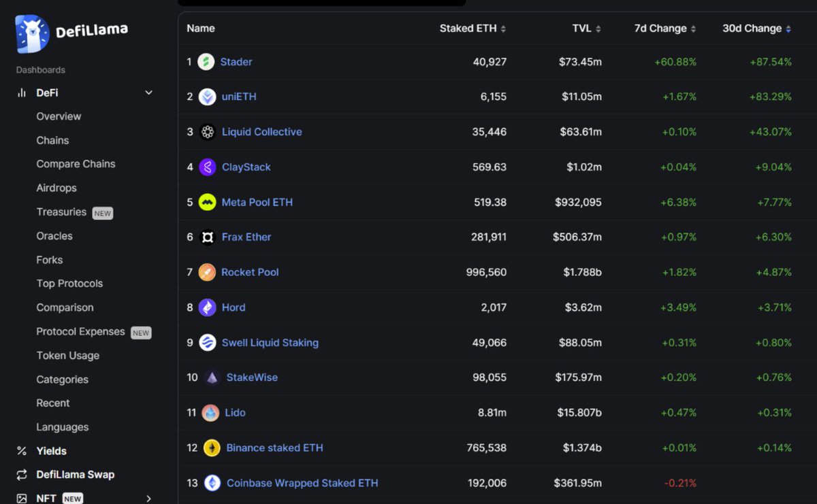Click the ClayStack protocol icon
Image resolution: width=817 pixels, height=504 pixels.
(x=208, y=167)
